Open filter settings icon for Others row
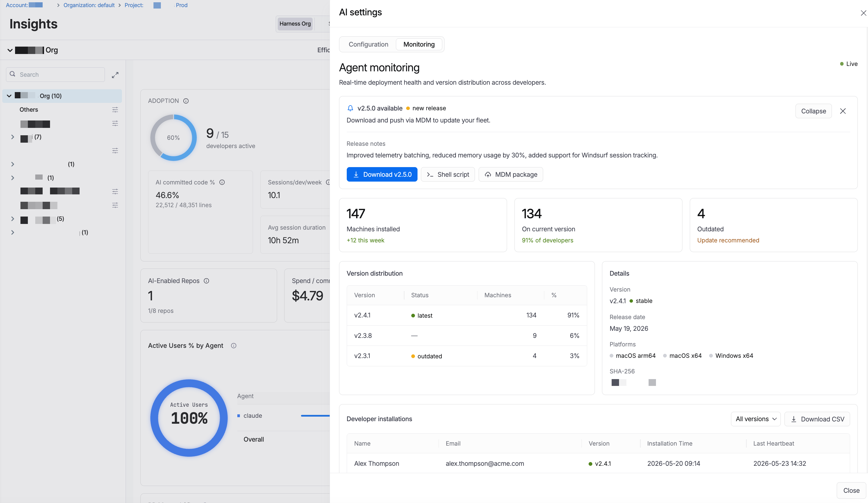Viewport: 868px width, 503px height. 115,109
